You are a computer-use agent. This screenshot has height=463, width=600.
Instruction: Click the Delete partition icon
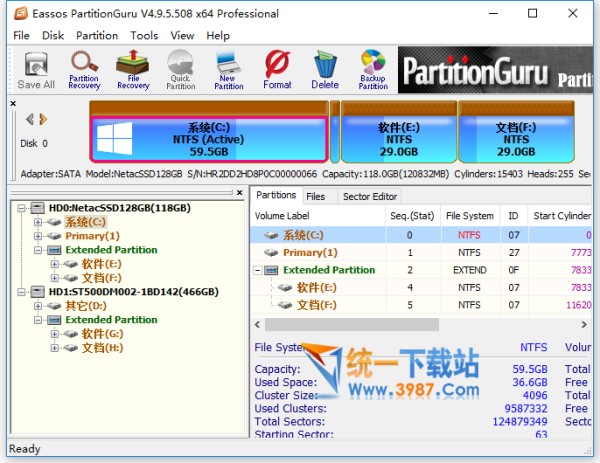click(325, 70)
